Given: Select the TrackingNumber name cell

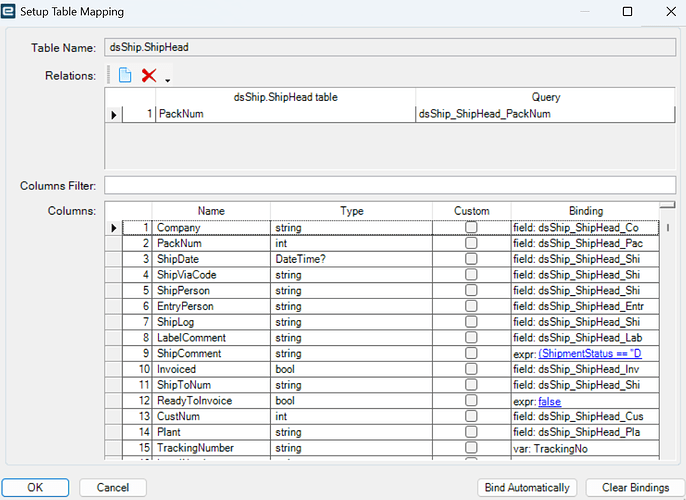Looking at the screenshot, I should [x=211, y=448].
